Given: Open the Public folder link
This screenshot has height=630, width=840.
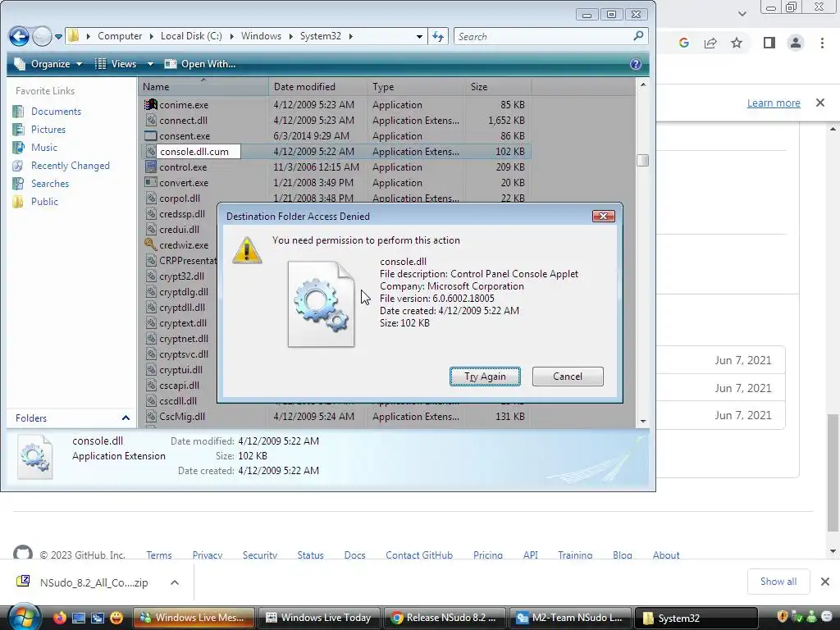Looking at the screenshot, I should pos(44,202).
